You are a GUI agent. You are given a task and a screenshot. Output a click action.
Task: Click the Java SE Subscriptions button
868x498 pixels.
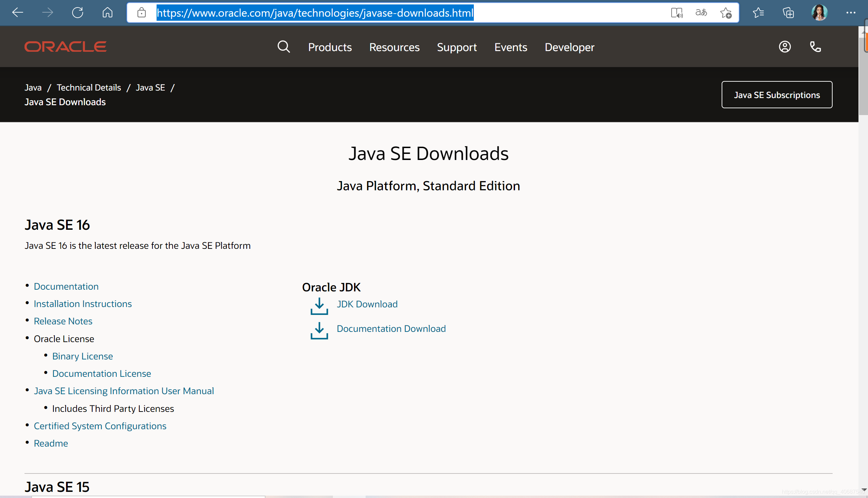coord(776,95)
